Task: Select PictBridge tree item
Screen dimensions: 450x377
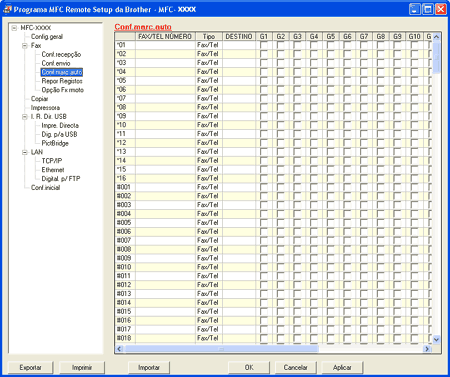Action: tap(55, 143)
